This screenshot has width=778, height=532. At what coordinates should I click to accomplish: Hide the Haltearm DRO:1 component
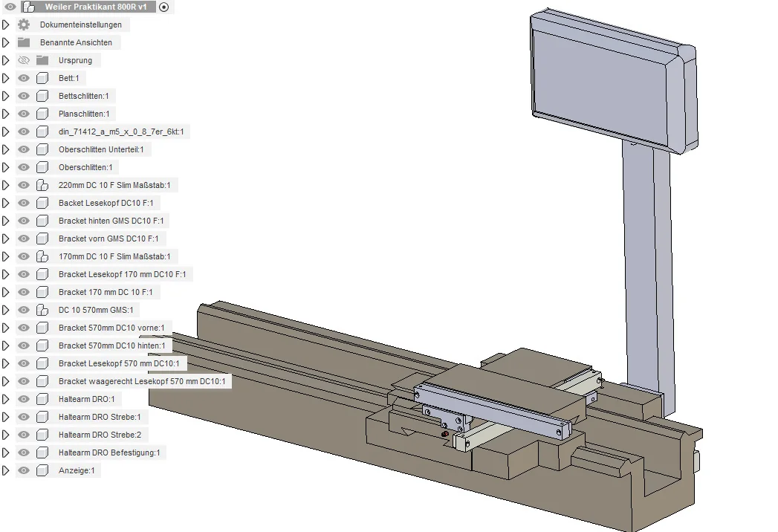[x=23, y=399]
